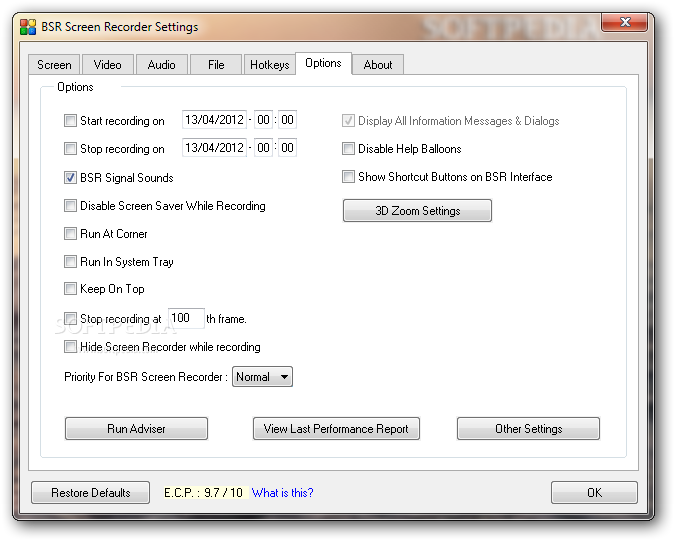Select the File tab
The width and height of the screenshot is (675, 541).
click(216, 65)
